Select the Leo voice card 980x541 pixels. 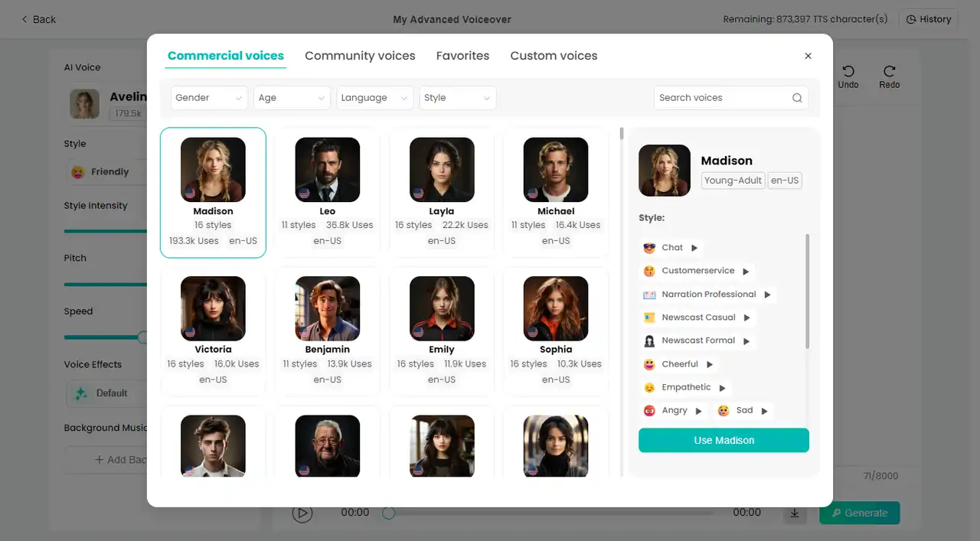coord(328,192)
